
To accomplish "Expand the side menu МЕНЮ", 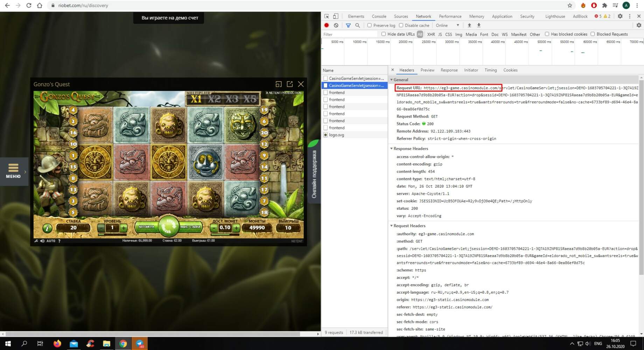I will (x=13, y=171).
